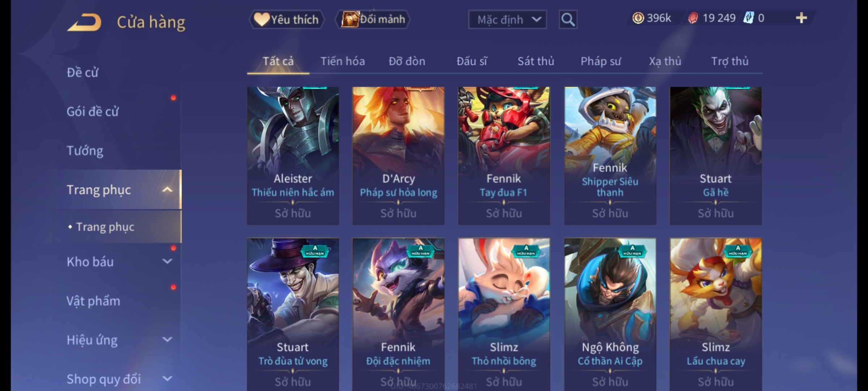Switch to the Tiến hóa tab
Image resolution: width=868 pixels, height=391 pixels.
tap(342, 61)
